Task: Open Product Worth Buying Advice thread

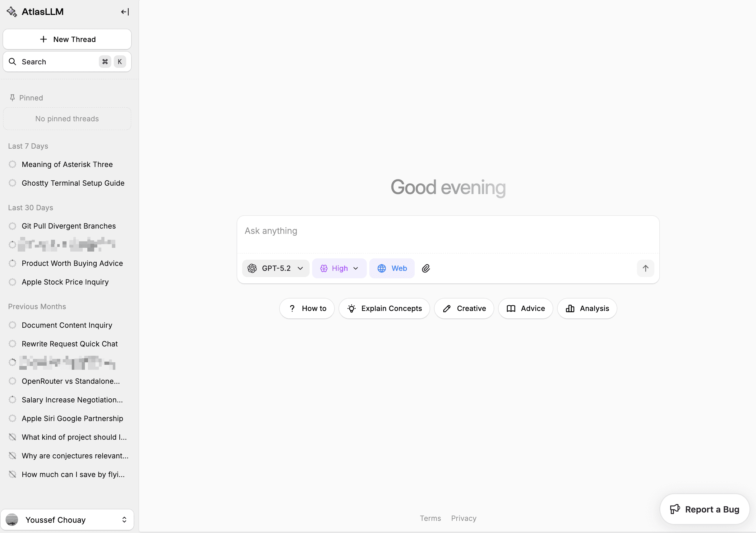Action: (67, 263)
